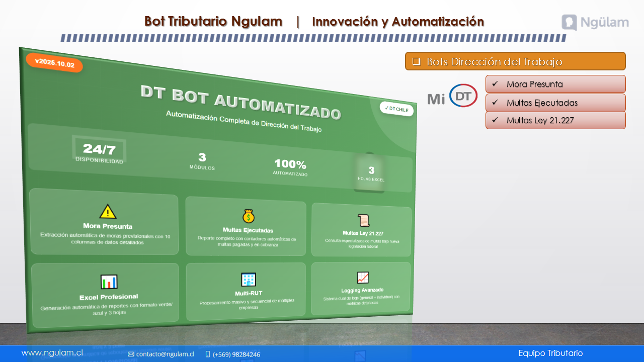Click the money bag icon

(249, 216)
